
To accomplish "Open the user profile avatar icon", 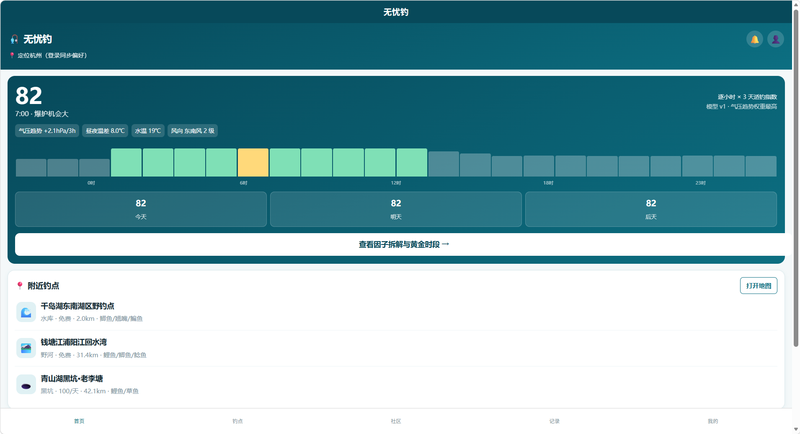I will (775, 39).
